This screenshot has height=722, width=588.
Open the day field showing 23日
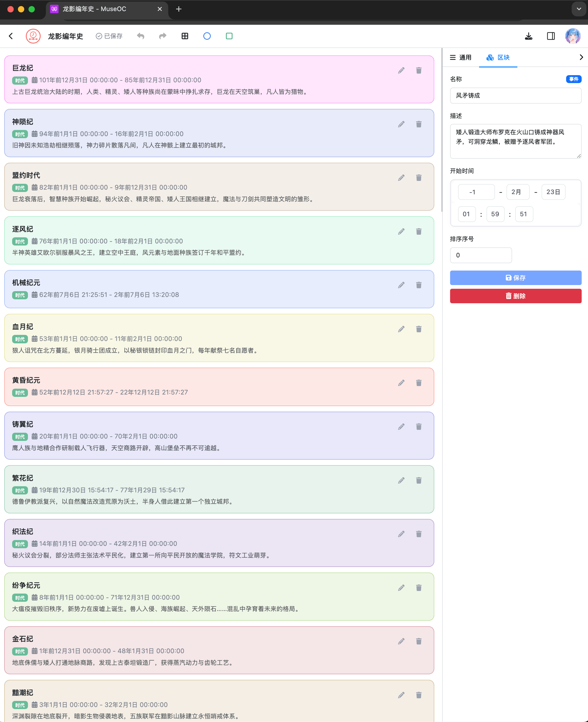tap(553, 192)
